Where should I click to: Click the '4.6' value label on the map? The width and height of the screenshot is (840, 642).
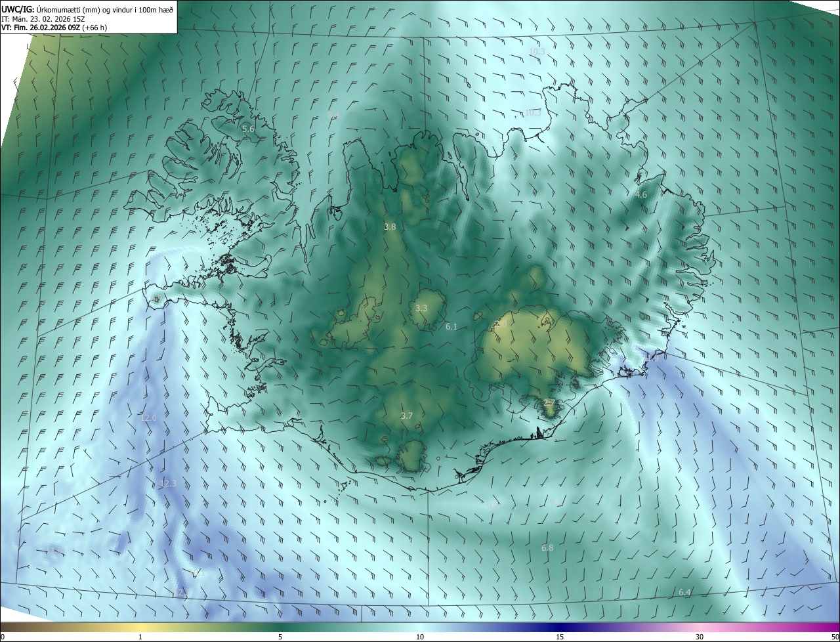[641, 194]
